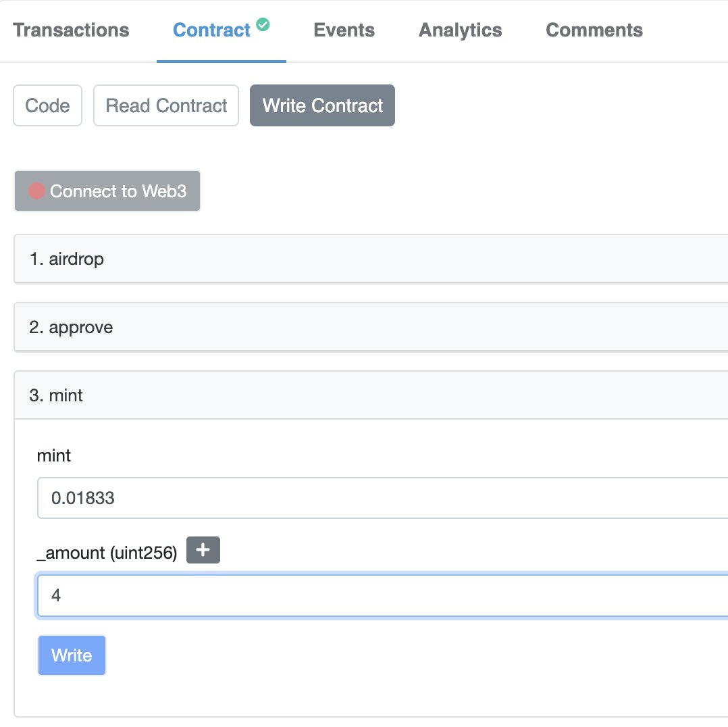
Task: Click the red connection status dot
Action: coord(36,191)
